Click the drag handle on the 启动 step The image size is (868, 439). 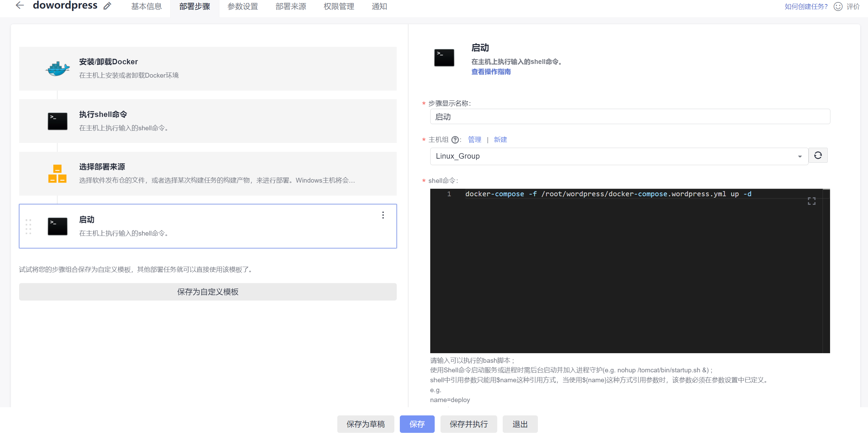click(x=28, y=226)
